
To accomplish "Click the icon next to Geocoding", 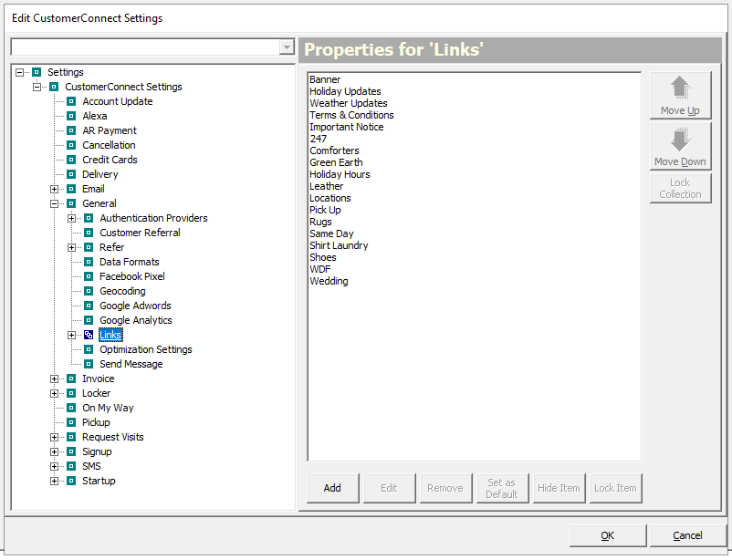I will tap(89, 291).
